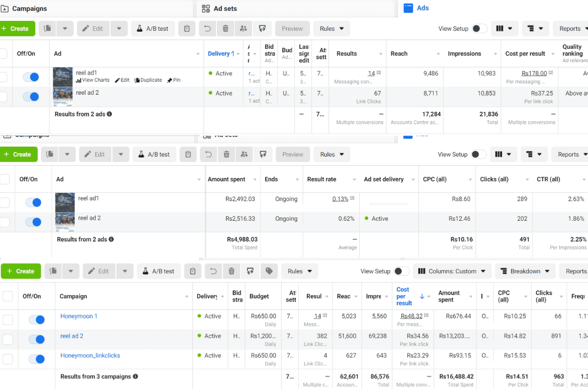The height and width of the screenshot is (389, 588).
Task: Click undo icon in the bottom Campaign toolbar
Action: [213, 271]
